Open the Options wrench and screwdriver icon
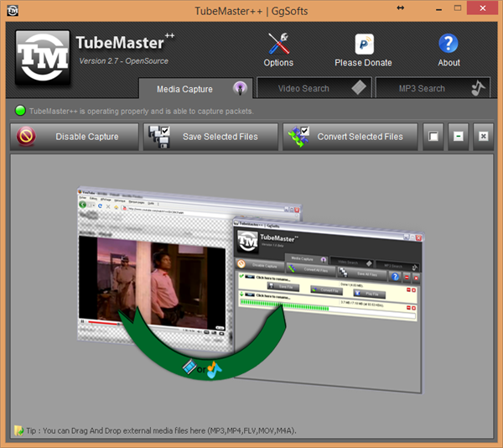Image resolution: width=503 pixels, height=448 pixels. [x=278, y=44]
